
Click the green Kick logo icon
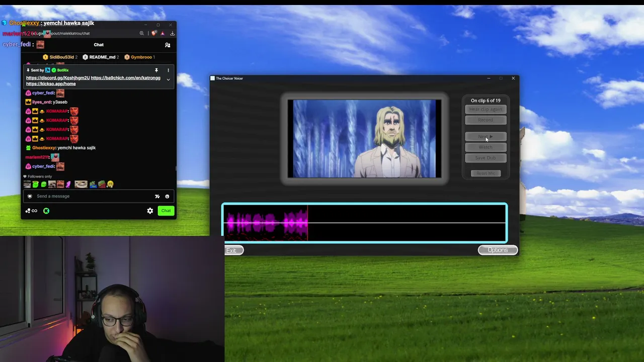click(x=46, y=211)
